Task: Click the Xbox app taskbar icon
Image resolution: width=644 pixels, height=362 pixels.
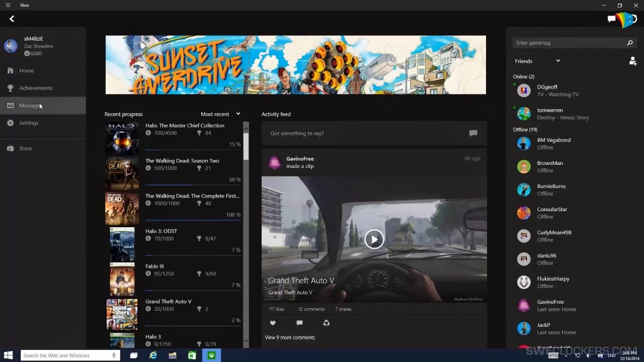Action: [x=212, y=355]
